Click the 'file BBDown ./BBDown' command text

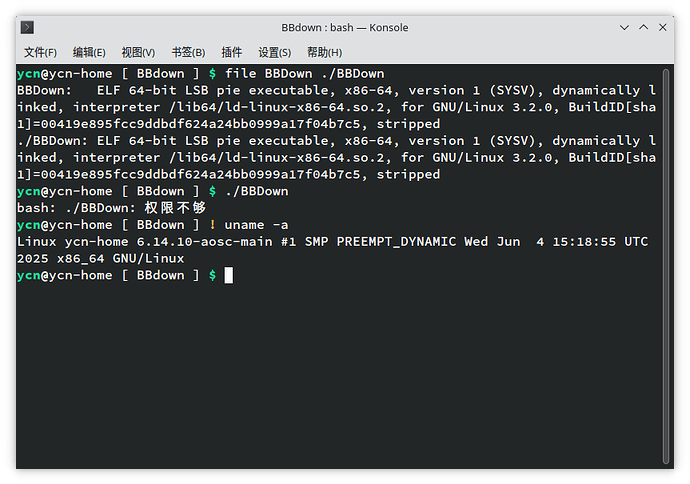pyautogui.click(x=305, y=73)
